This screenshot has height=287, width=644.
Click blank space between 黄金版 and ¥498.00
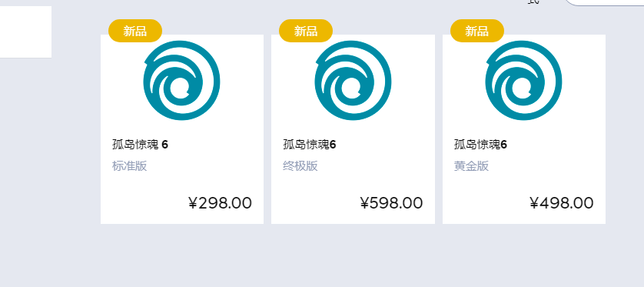click(x=523, y=184)
